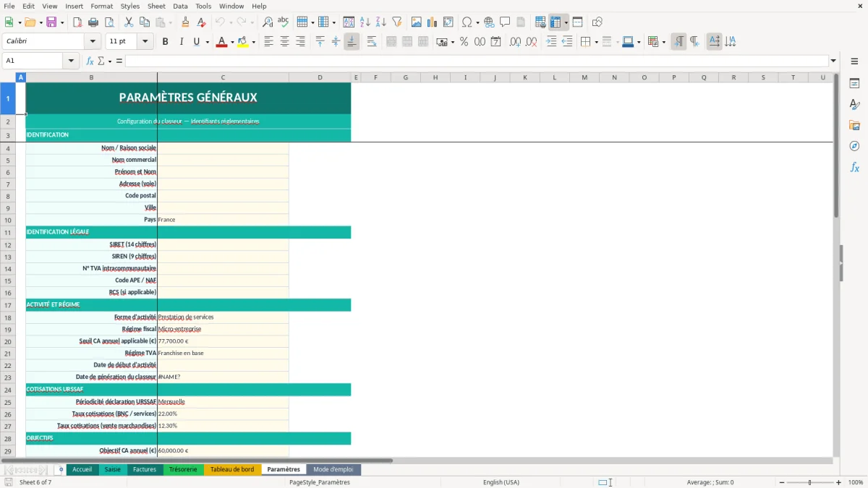
Task: Click the Print icon
Action: pos(93,22)
